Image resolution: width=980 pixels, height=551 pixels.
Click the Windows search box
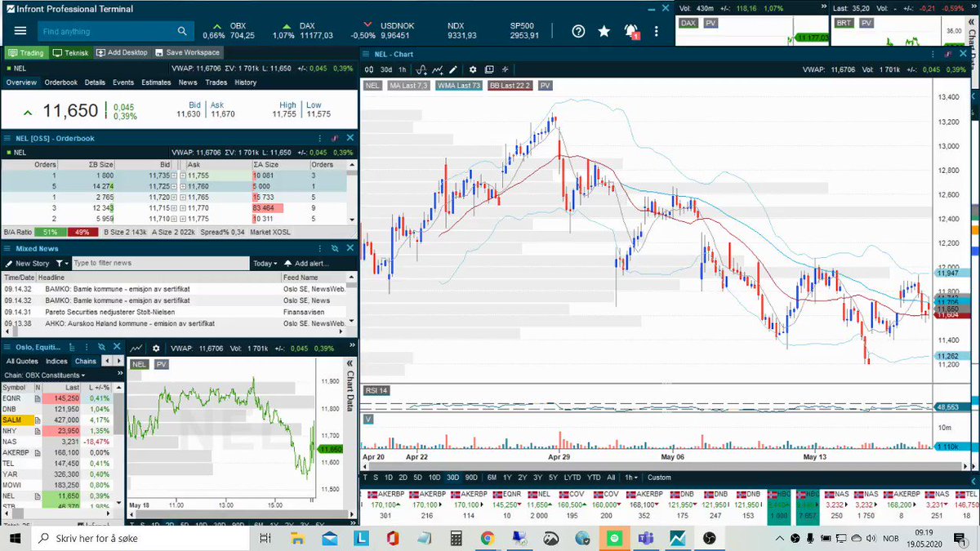(x=140, y=538)
